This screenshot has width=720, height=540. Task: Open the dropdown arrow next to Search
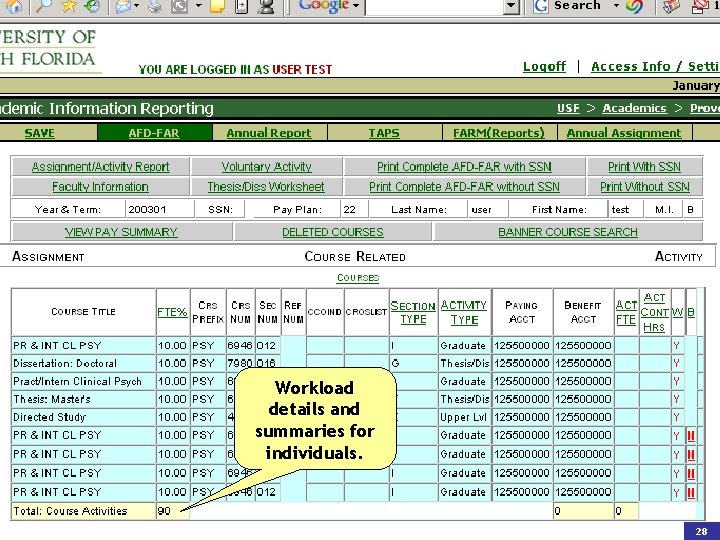616,6
